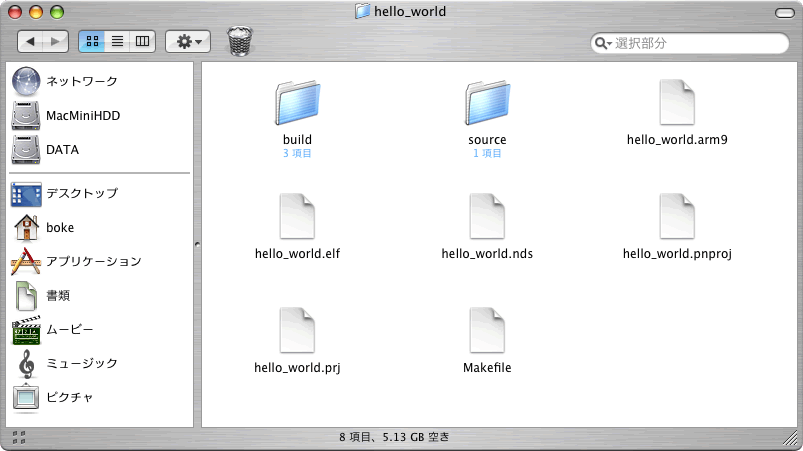Click the build folder name label
This screenshot has height=451, width=803.
pyautogui.click(x=297, y=140)
